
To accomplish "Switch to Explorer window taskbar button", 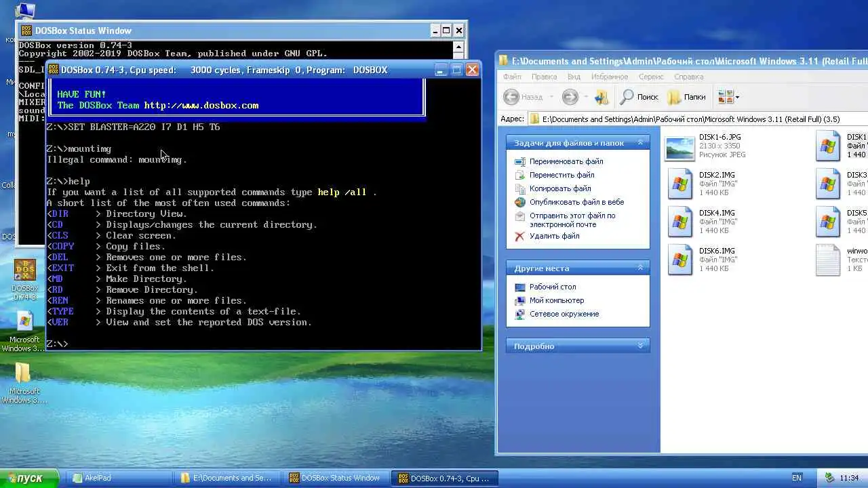I will 227,479.
